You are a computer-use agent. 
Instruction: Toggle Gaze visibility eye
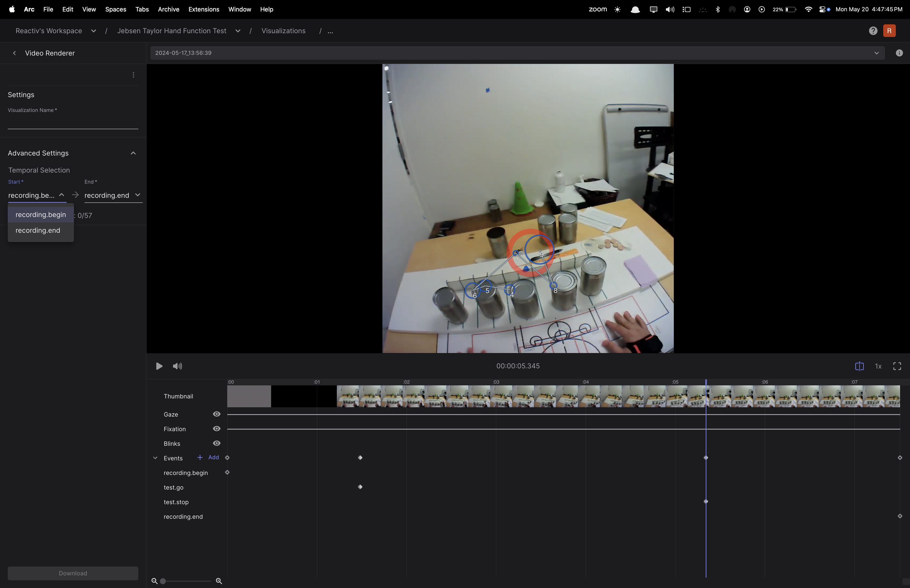pyautogui.click(x=216, y=414)
